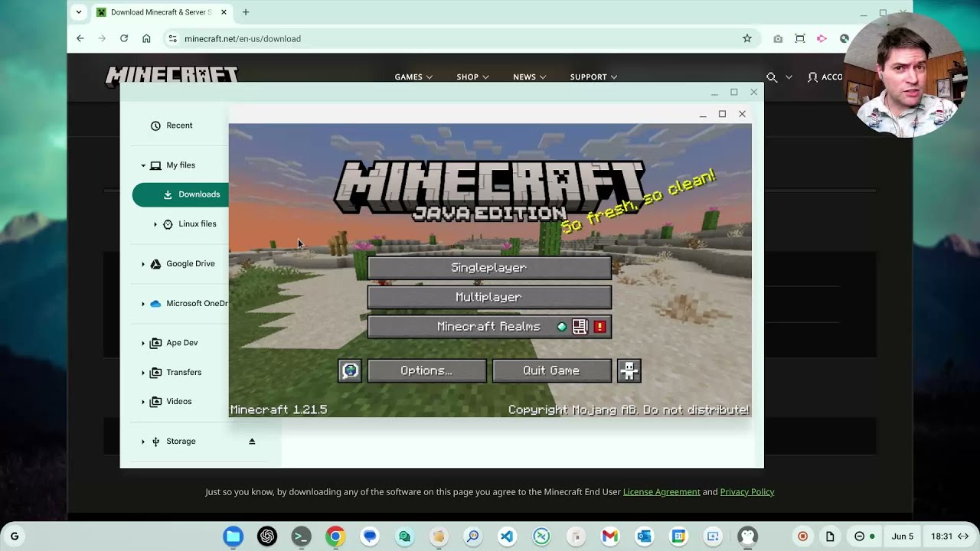The height and width of the screenshot is (551, 980).
Task: Select the Downloads folder in Files
Action: 180,194
